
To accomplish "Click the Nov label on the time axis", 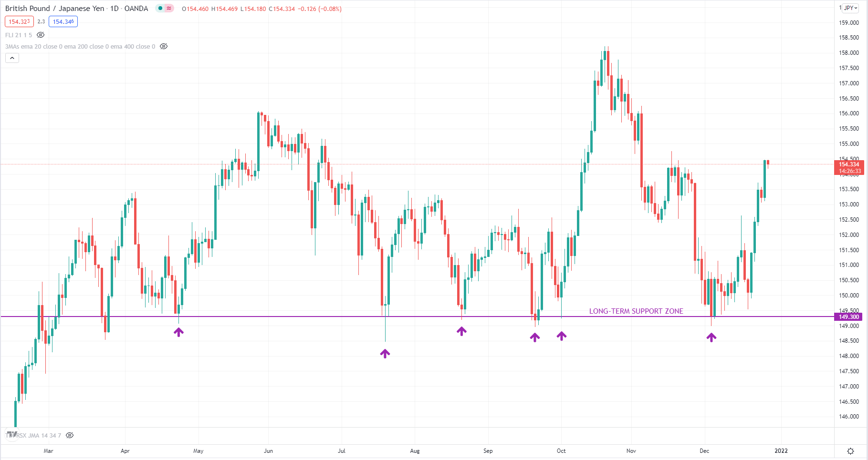I will coord(631,451).
